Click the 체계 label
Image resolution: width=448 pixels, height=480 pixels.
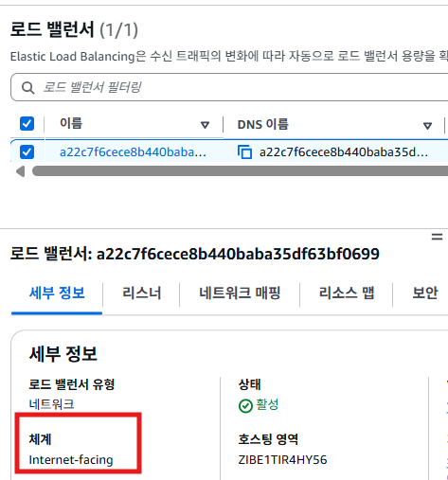tap(40, 439)
